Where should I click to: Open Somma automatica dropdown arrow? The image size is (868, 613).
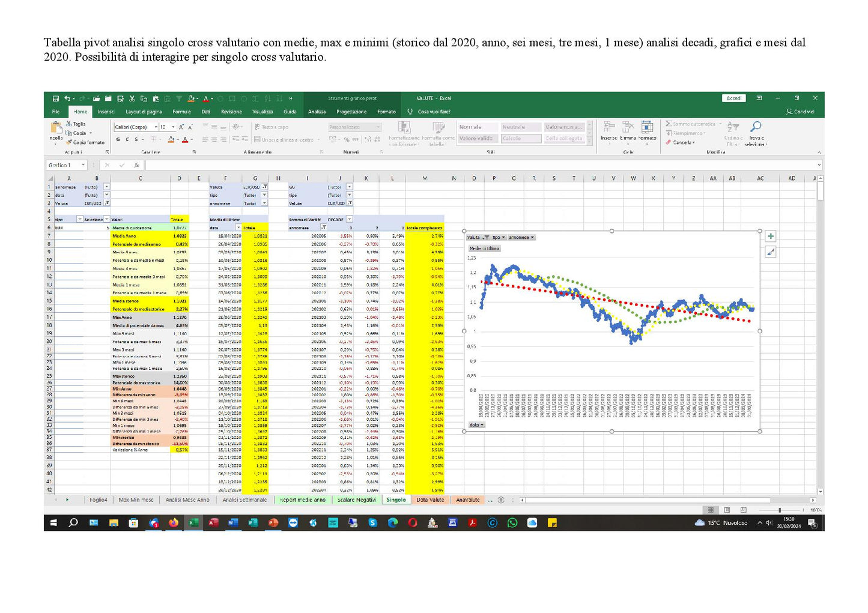720,124
